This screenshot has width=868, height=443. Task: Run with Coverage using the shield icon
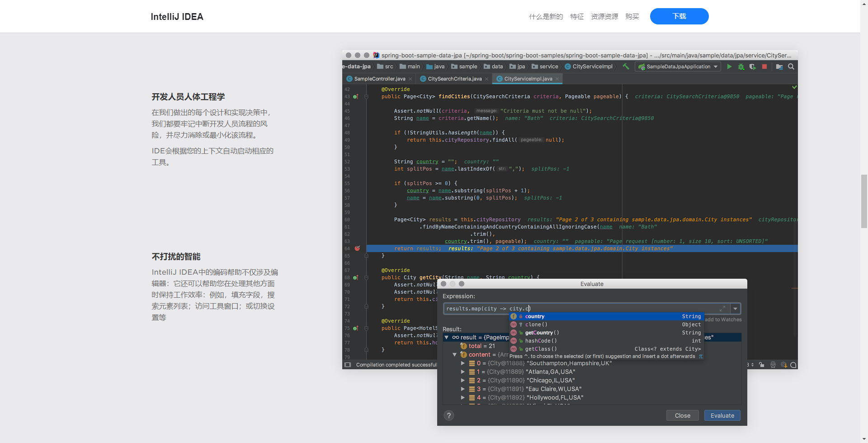(x=752, y=67)
